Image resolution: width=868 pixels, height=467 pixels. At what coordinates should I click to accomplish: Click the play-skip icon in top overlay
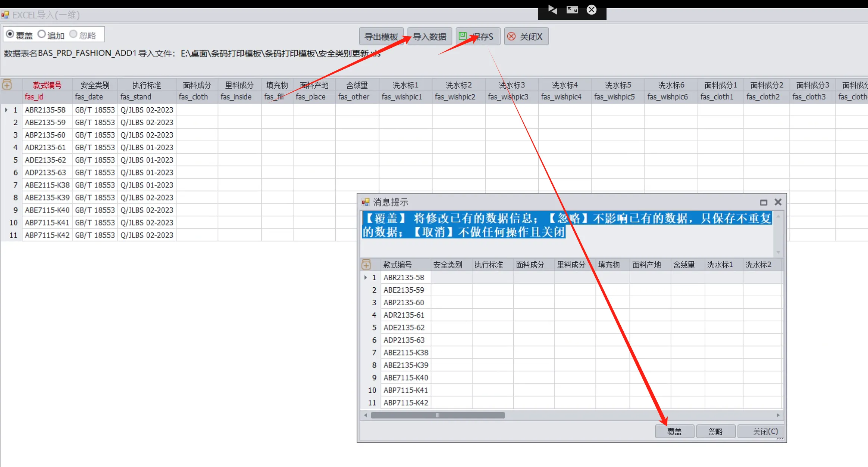point(552,10)
